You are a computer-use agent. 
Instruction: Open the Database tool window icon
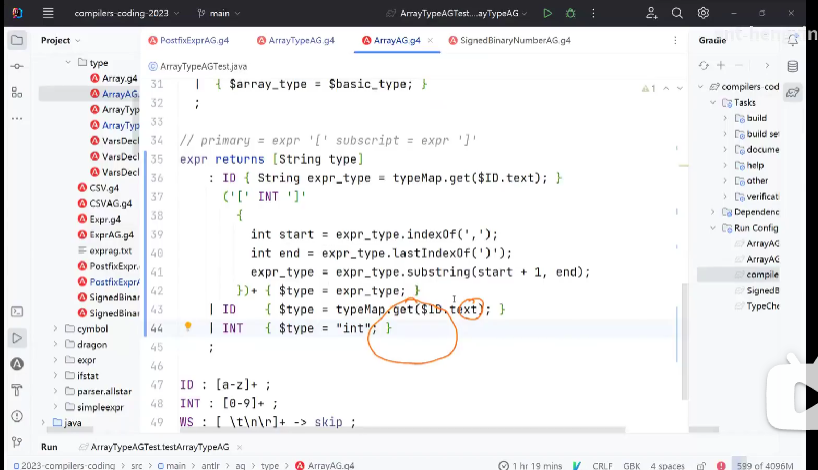pyautogui.click(x=793, y=66)
